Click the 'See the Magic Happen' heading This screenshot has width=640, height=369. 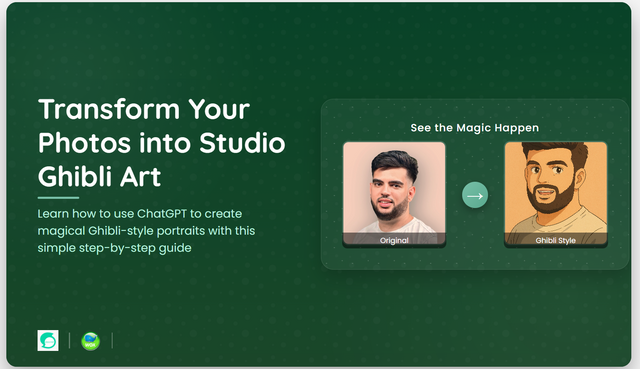pyautogui.click(x=475, y=128)
